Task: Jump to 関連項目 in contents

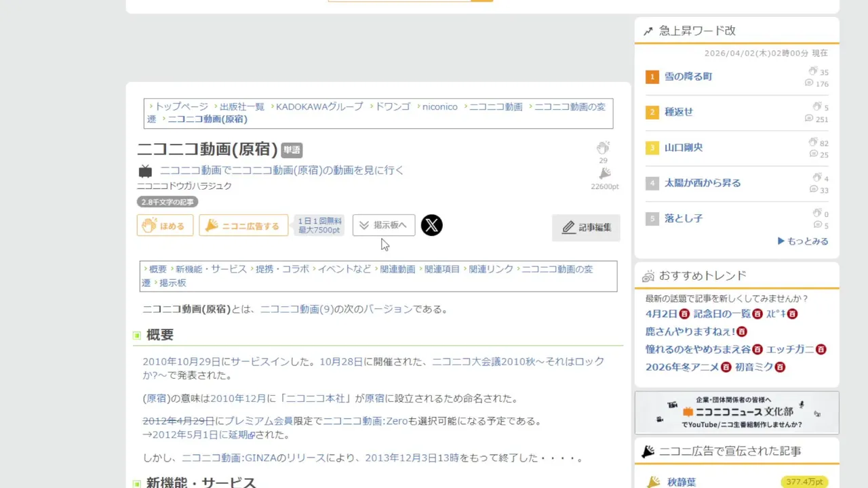Action: (x=442, y=269)
